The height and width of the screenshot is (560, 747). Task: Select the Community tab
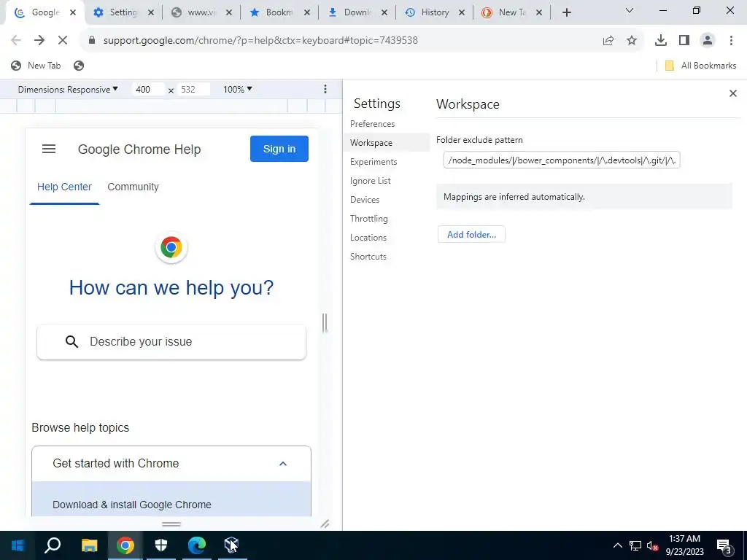pos(133,187)
